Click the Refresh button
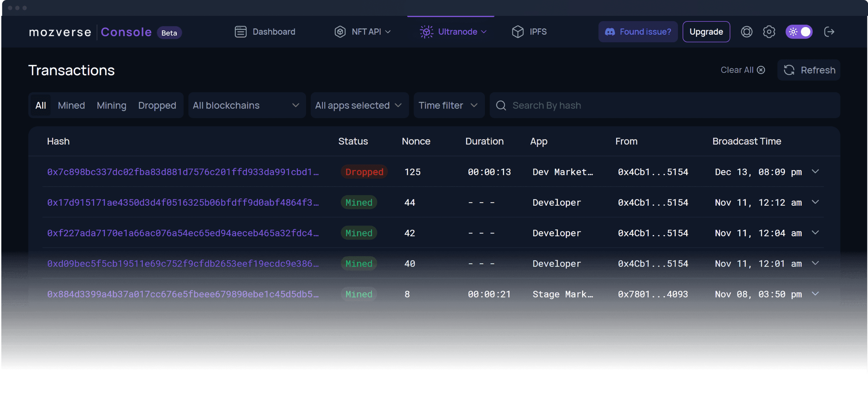The height and width of the screenshot is (411, 868). pos(809,70)
